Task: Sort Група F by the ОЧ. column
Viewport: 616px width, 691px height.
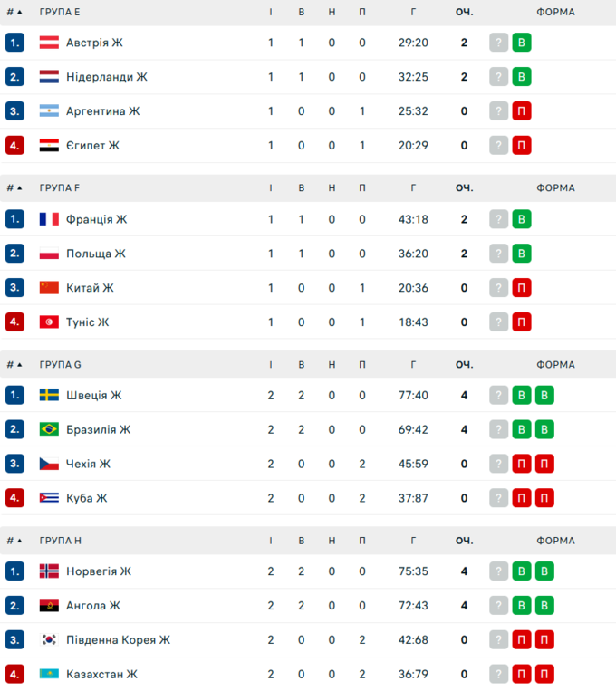Action: [464, 188]
